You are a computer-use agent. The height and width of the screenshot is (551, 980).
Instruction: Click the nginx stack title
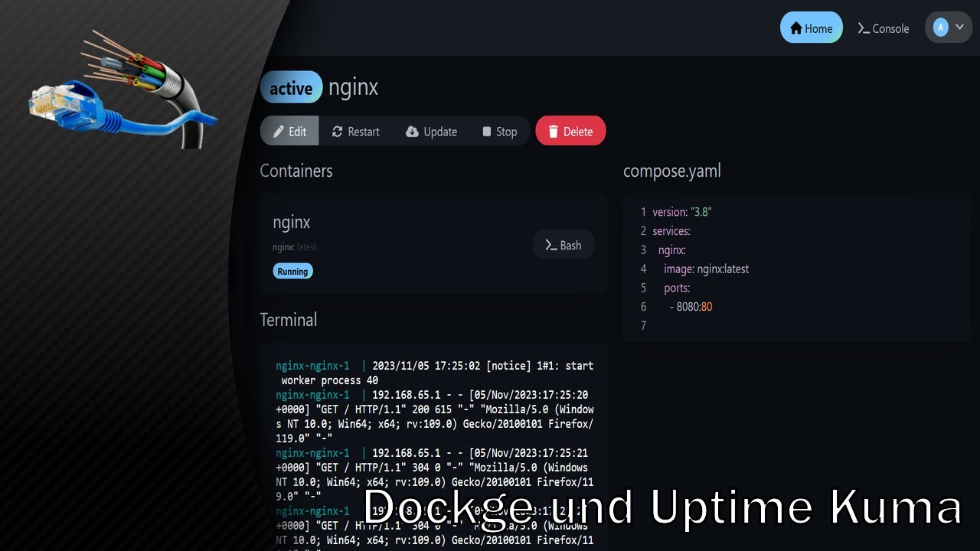pyautogui.click(x=353, y=87)
